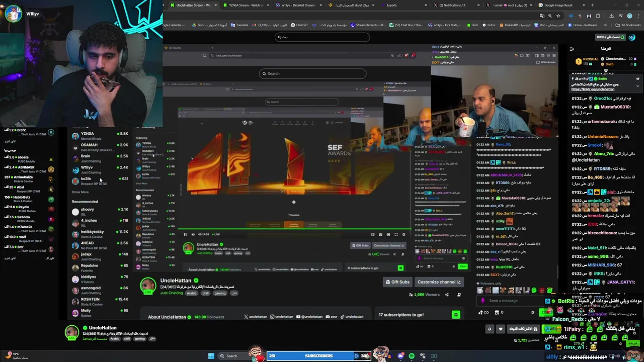Collapse the outer chat panel arrow icon
Viewport: 644px width, 362px height.
(572, 49)
